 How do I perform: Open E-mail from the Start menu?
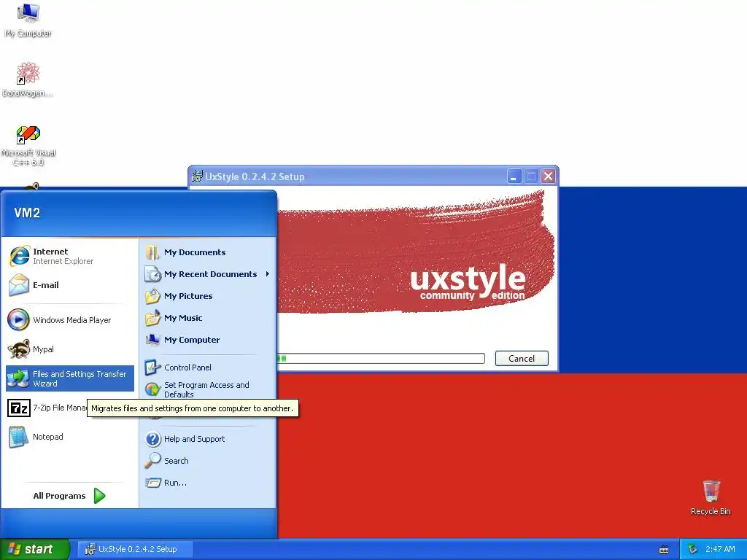coord(70,285)
